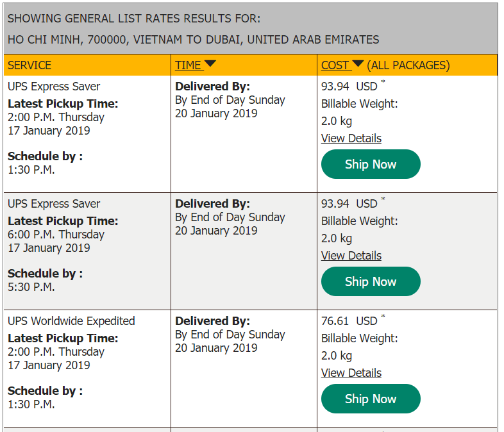This screenshot has width=504, height=432.
Task: Select the first UPS Express Saver service name
Action: [54, 87]
